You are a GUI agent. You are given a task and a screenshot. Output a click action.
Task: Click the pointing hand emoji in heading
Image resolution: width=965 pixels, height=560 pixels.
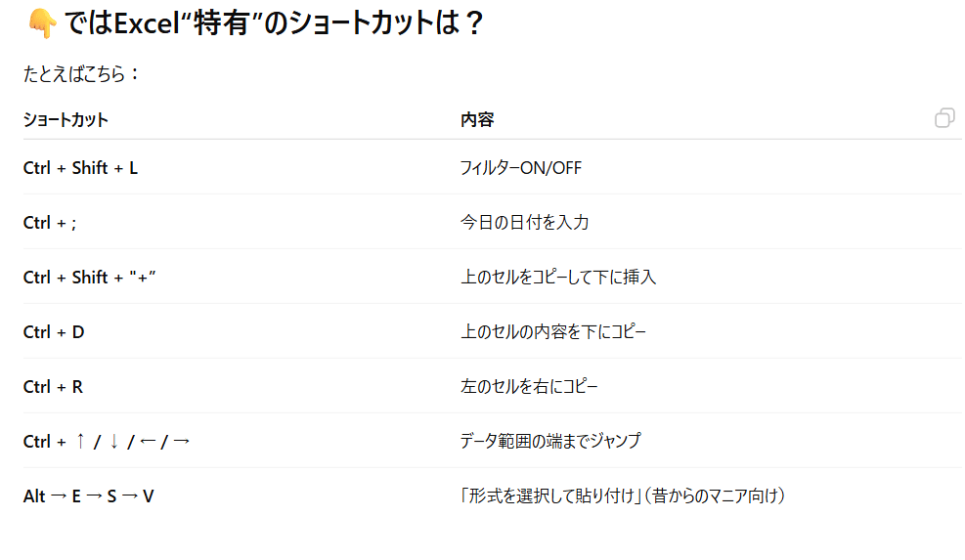(x=41, y=24)
